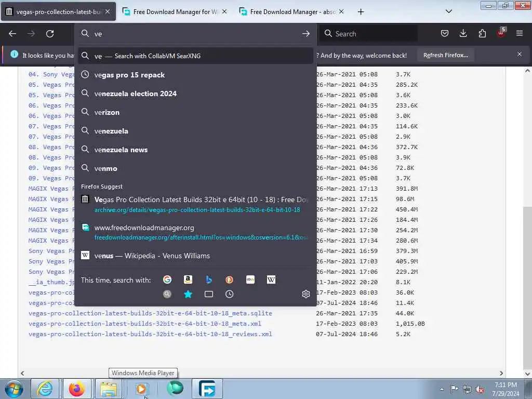Click Firefox icon in the taskbar
Screen dimensions: 532x399
point(77,389)
